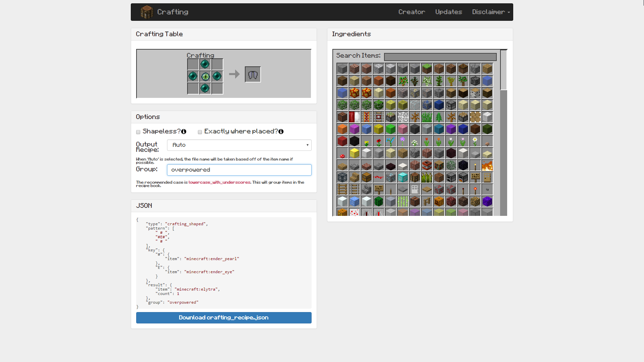Download crafting_recipe.json file

point(224,318)
